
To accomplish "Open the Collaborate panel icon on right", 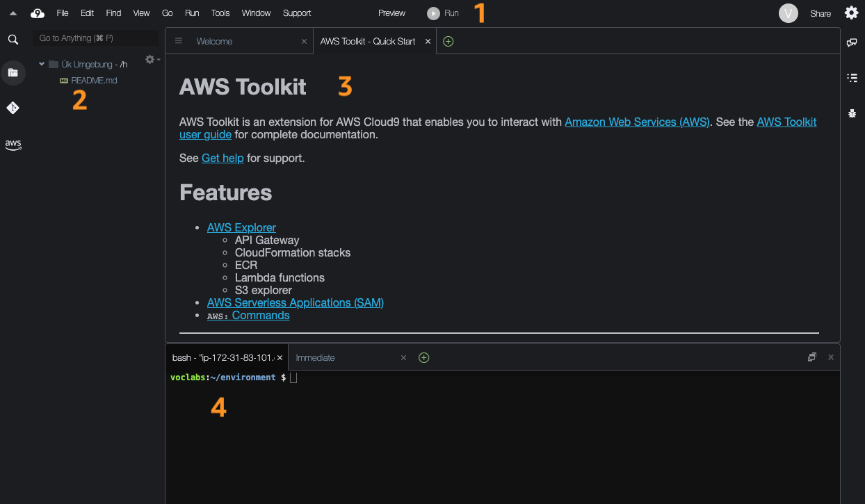I will (x=852, y=42).
